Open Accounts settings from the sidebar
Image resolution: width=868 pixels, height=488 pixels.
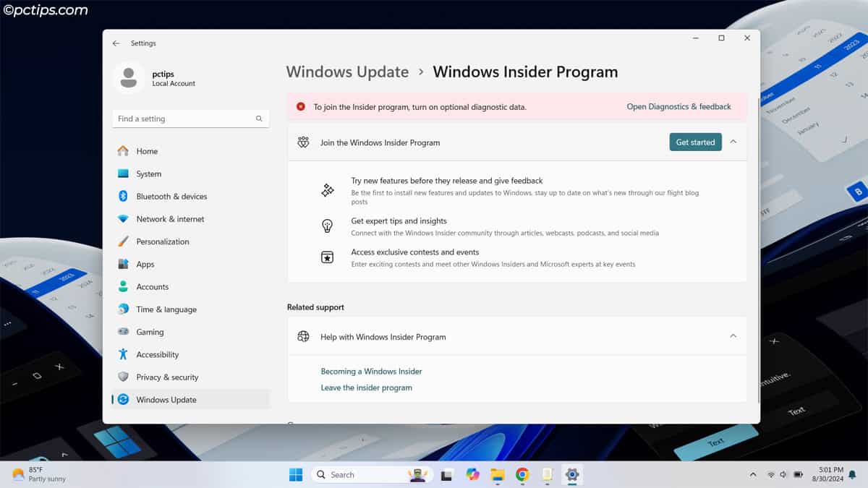click(153, 286)
